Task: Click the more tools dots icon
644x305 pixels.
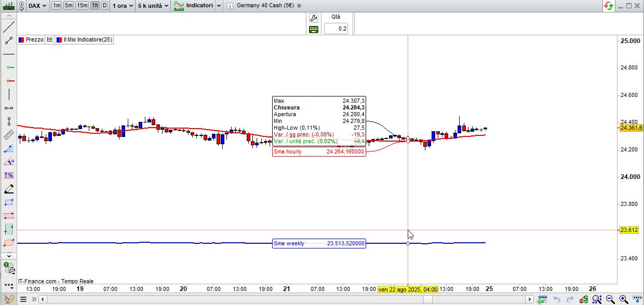Action: click(x=8, y=285)
